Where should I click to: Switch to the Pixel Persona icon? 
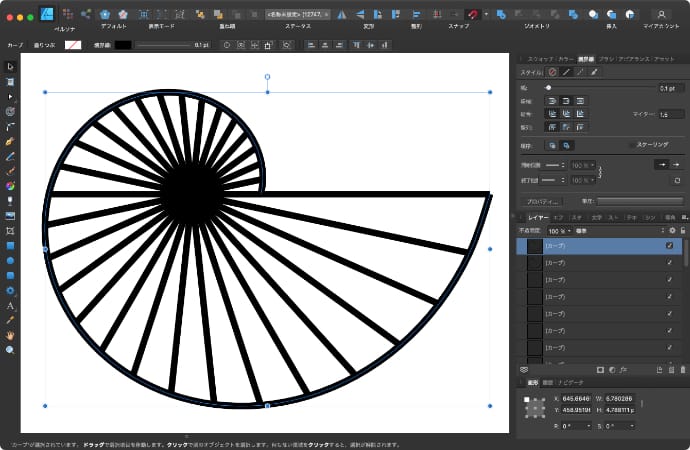pos(67,14)
